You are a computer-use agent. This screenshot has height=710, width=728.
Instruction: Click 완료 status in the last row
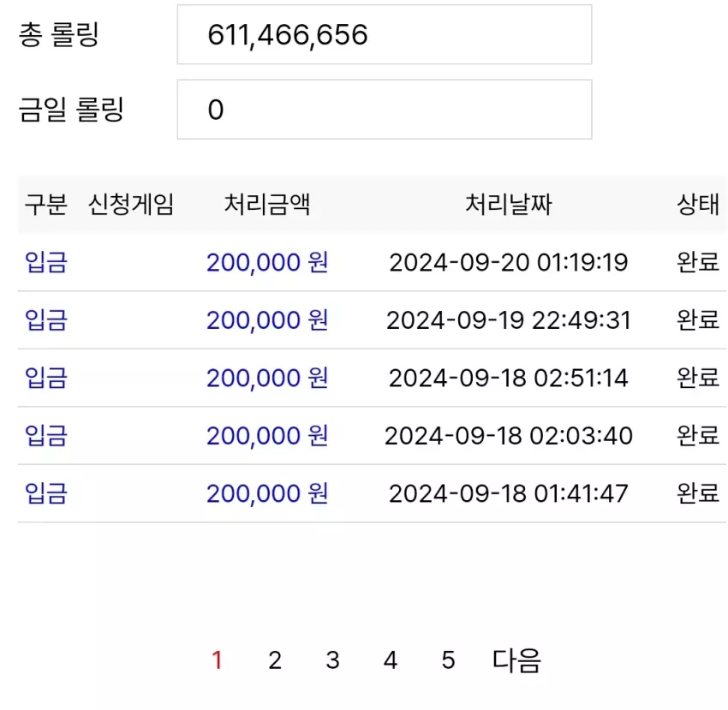[x=698, y=493]
